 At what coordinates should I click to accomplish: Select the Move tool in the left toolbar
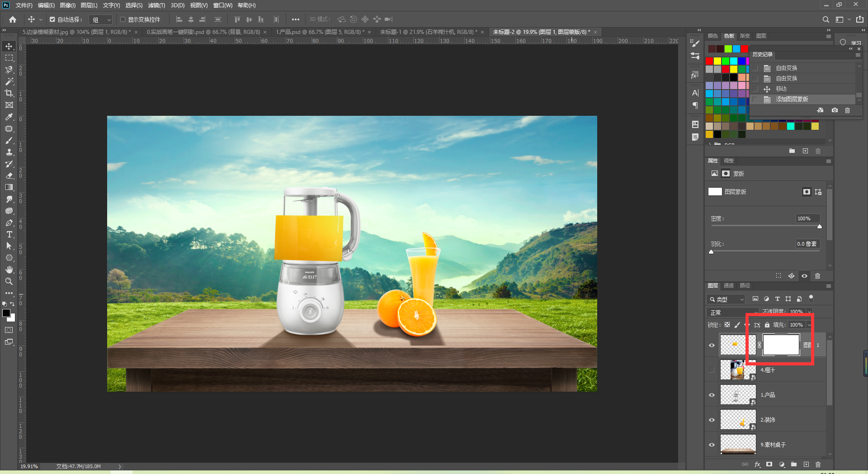coord(9,46)
